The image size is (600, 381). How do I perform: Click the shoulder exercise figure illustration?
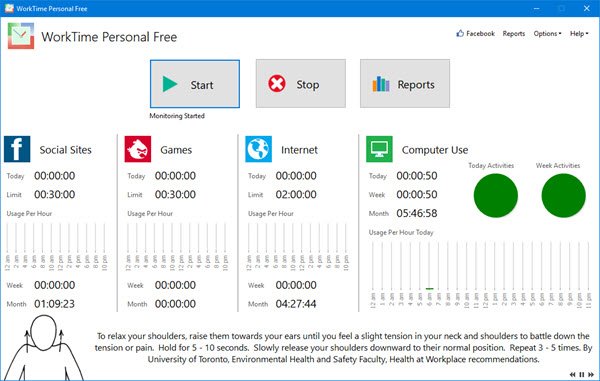tap(43, 347)
